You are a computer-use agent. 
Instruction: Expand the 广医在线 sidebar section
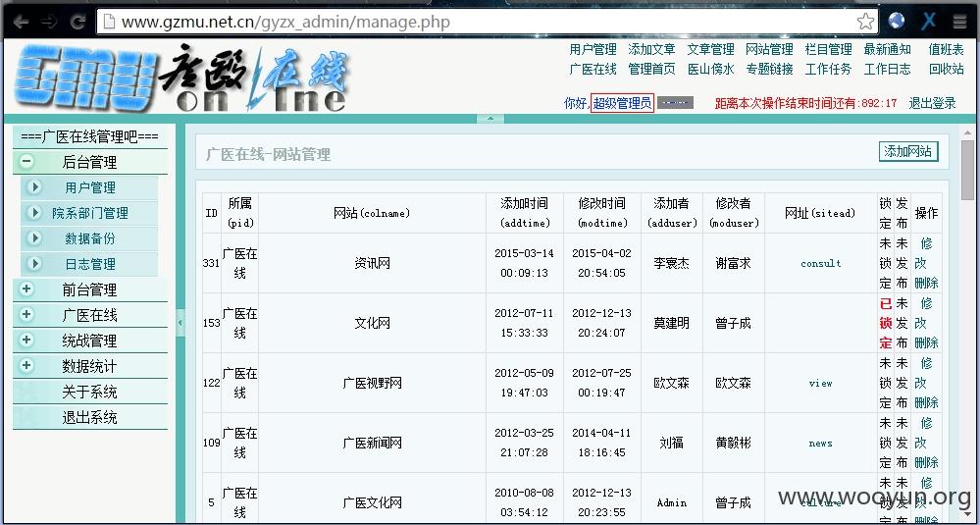pyautogui.click(x=26, y=314)
